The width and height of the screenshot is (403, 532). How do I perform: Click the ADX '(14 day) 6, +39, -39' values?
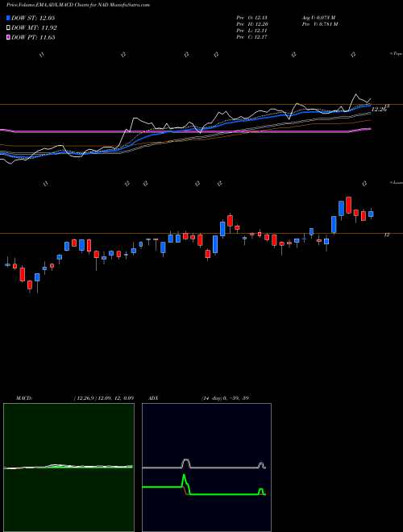tap(225, 398)
